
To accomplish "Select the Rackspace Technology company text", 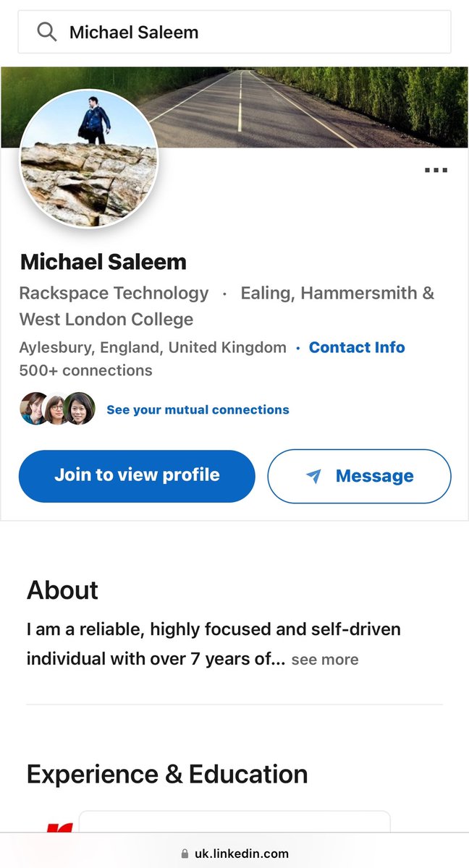I will point(114,293).
